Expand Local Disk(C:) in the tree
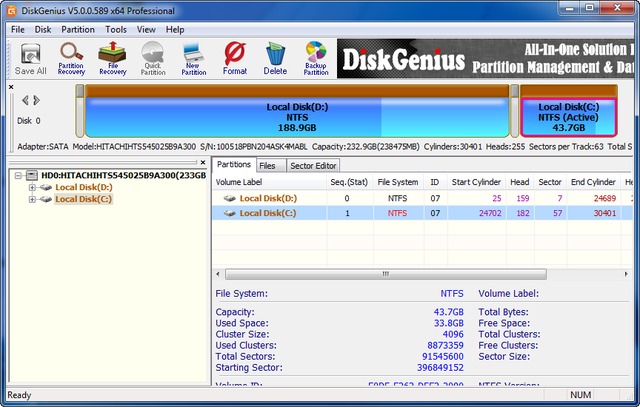 pos(32,199)
